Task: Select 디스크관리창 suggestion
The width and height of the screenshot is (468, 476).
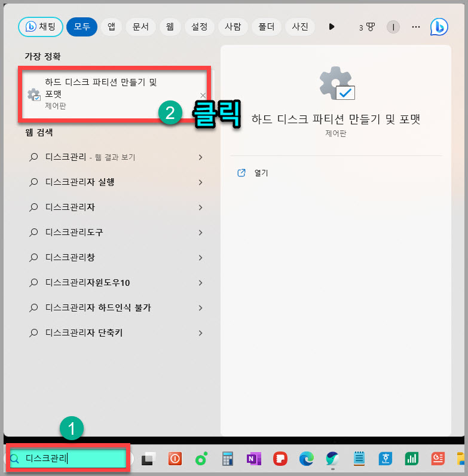Action: 70,257
